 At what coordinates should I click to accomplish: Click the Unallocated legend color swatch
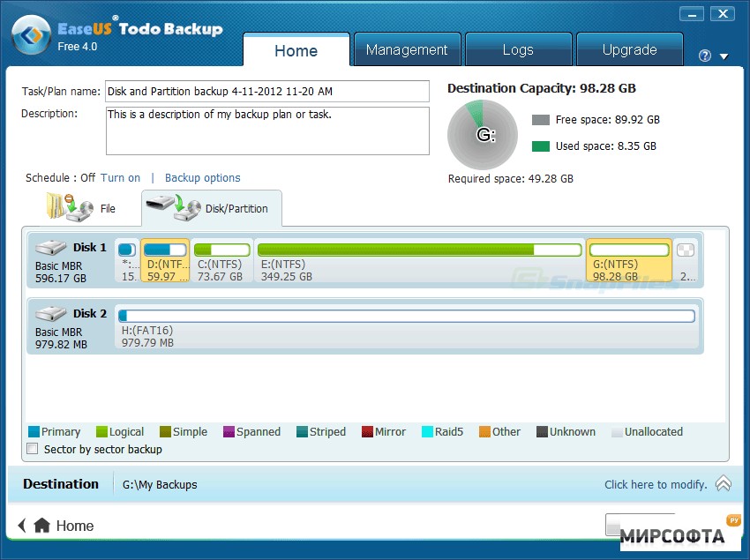pyautogui.click(x=617, y=432)
